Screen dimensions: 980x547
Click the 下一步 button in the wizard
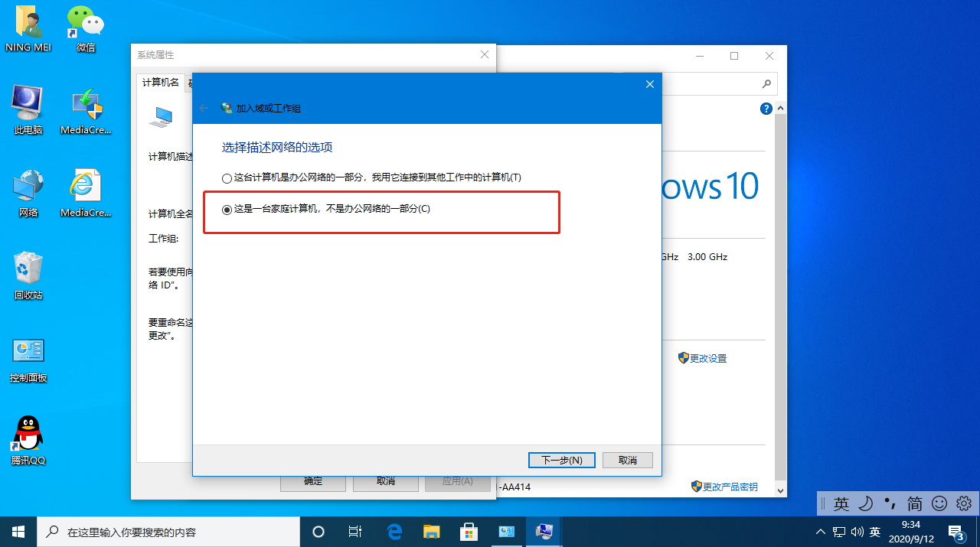pos(561,460)
